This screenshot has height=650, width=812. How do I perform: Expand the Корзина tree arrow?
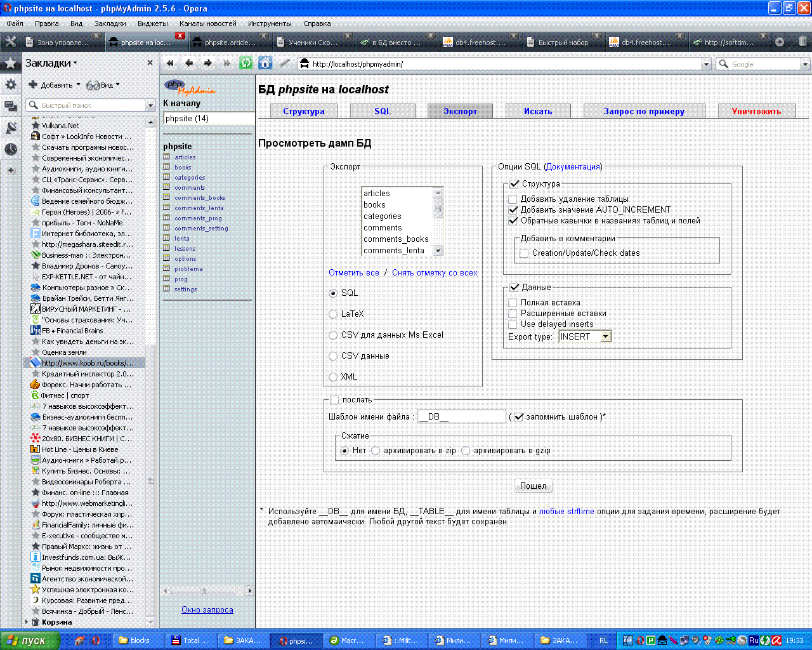[26, 622]
